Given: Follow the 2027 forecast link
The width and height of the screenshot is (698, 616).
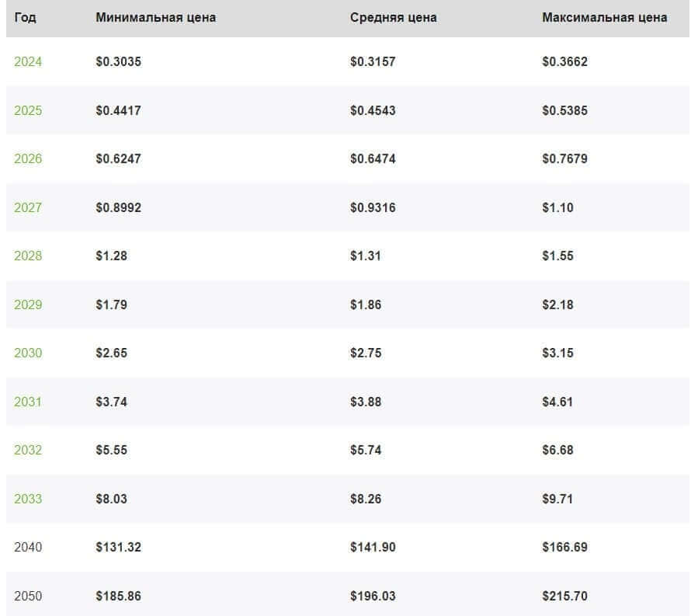Looking at the screenshot, I should (x=28, y=207).
